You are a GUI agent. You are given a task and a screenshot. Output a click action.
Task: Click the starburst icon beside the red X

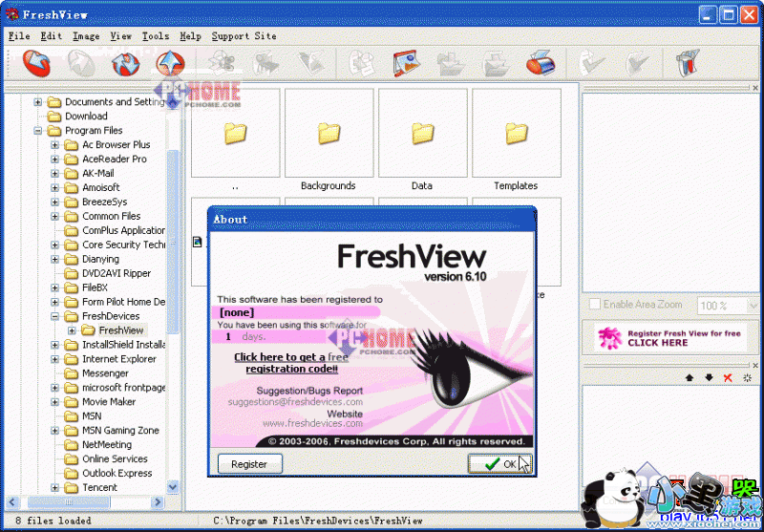(x=748, y=377)
